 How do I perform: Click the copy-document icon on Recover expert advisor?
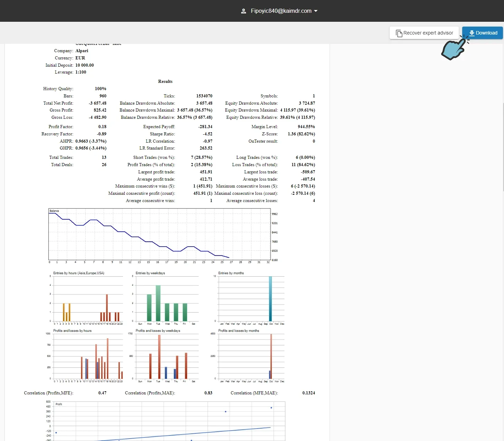pos(399,33)
